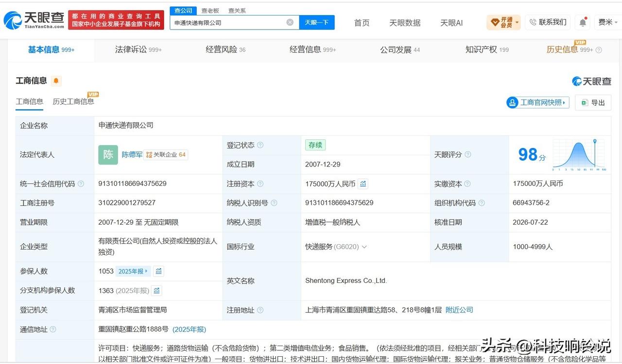622x364 pixels.
Task: Click the Tianyancha logo in the header
Action: (x=34, y=20)
